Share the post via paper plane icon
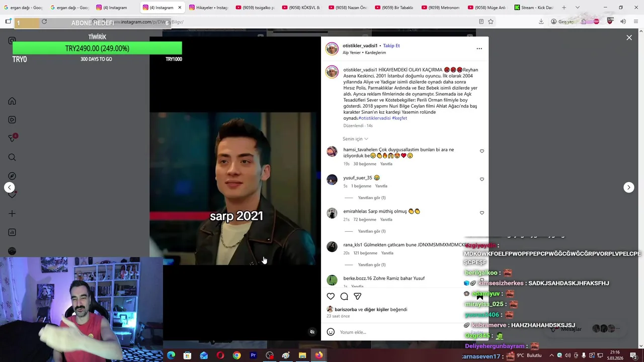Screen dimensions: 644x362 (357, 296)
